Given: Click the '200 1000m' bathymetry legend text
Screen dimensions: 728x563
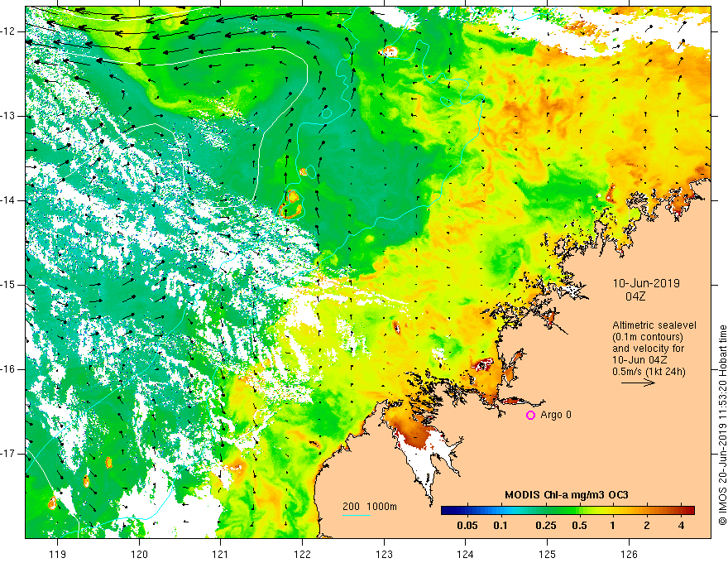Looking at the screenshot, I should tap(370, 507).
